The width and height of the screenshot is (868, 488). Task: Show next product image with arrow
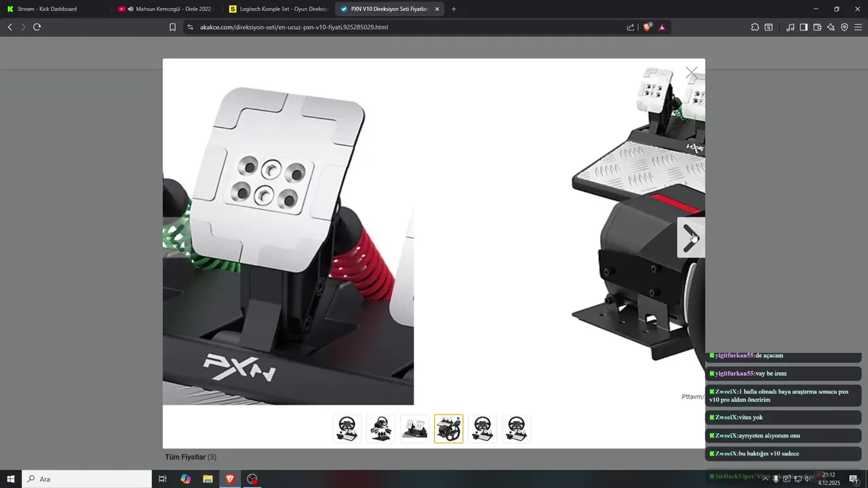pos(691,237)
